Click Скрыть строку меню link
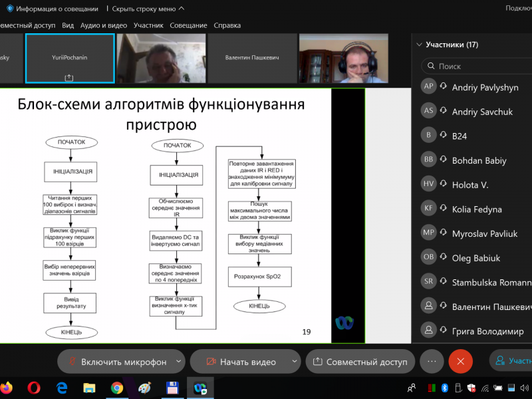The height and width of the screenshot is (399, 532). pyautogui.click(x=148, y=9)
